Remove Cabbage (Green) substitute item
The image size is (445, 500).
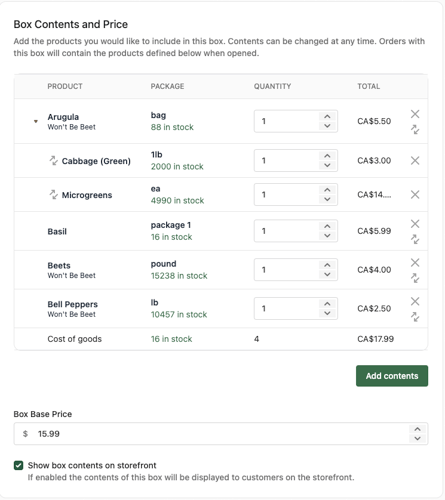(415, 161)
